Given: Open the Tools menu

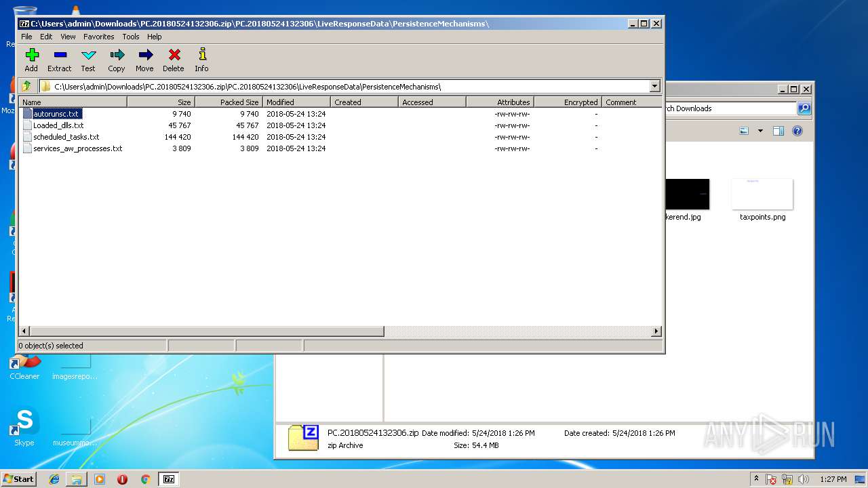Looking at the screenshot, I should (x=131, y=37).
